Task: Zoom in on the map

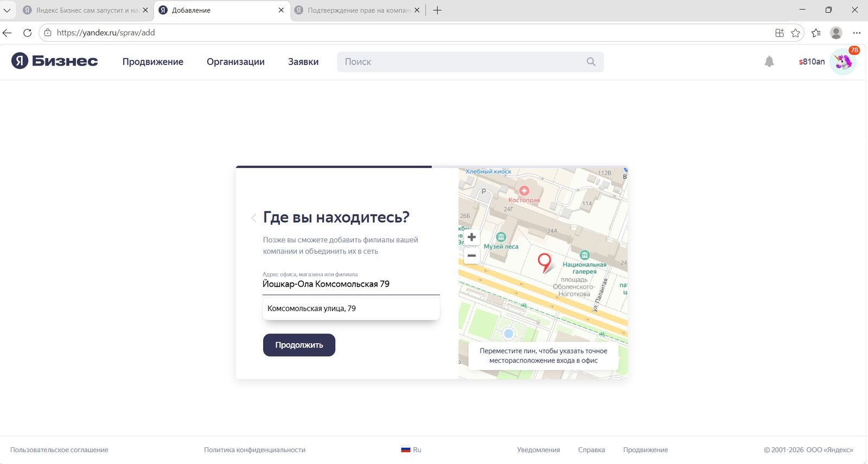Action: (471, 237)
